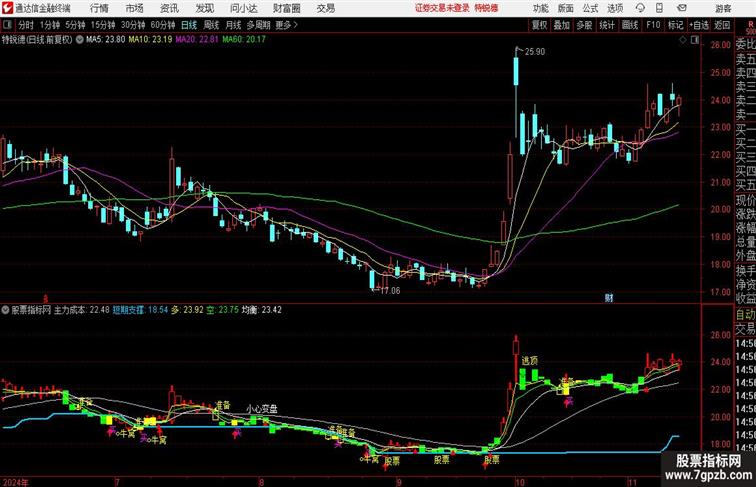Open the 功能 menu
Viewport: 756px width, 487px height.
pyautogui.click(x=541, y=8)
